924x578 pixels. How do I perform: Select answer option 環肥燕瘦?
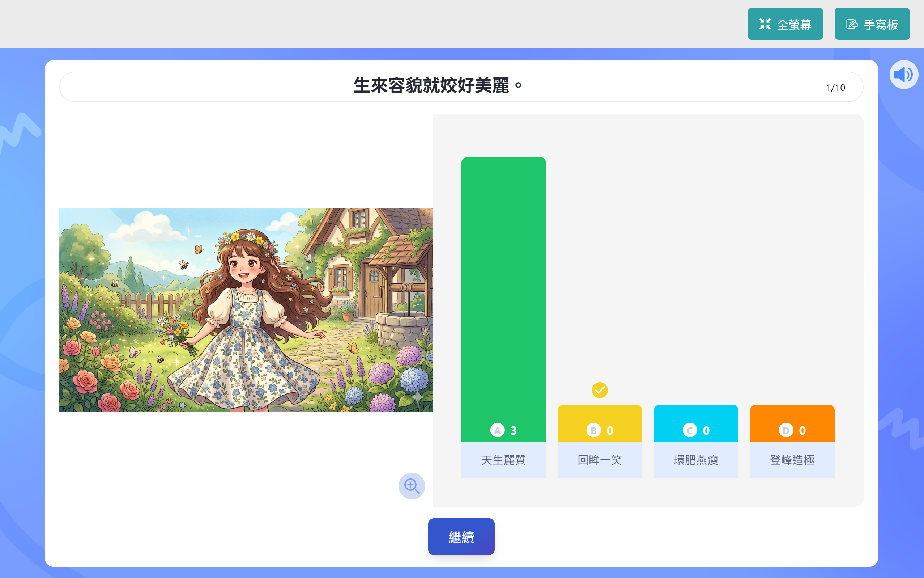tap(696, 460)
